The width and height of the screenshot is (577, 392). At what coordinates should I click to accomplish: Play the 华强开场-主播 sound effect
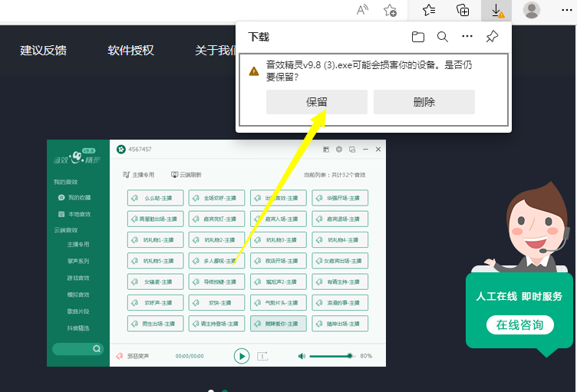340,198
